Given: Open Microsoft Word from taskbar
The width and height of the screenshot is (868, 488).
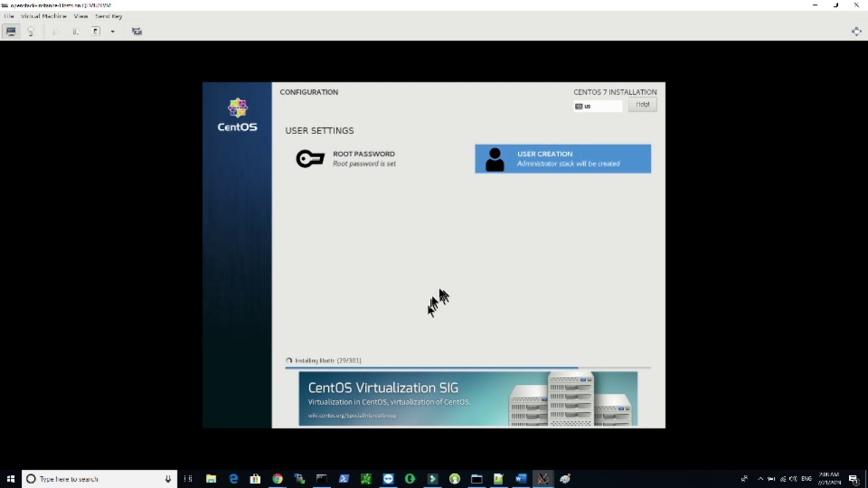Looking at the screenshot, I should pyautogui.click(x=521, y=479).
